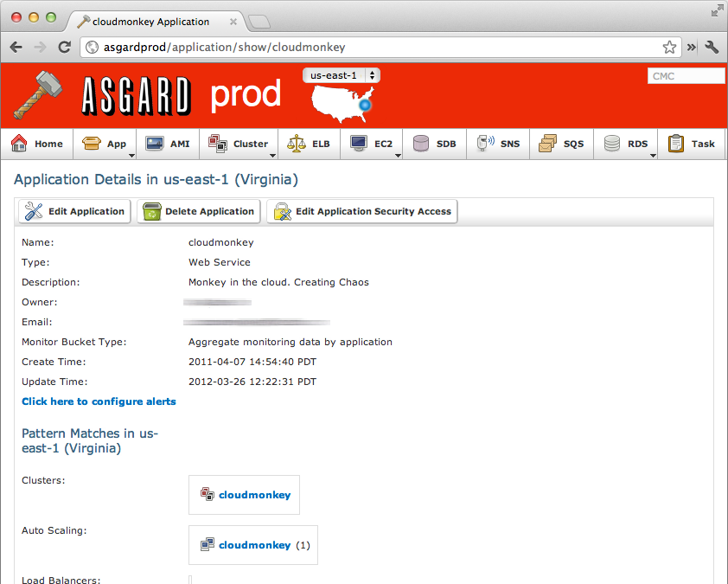Click the Task clipboard icon

coord(675,143)
